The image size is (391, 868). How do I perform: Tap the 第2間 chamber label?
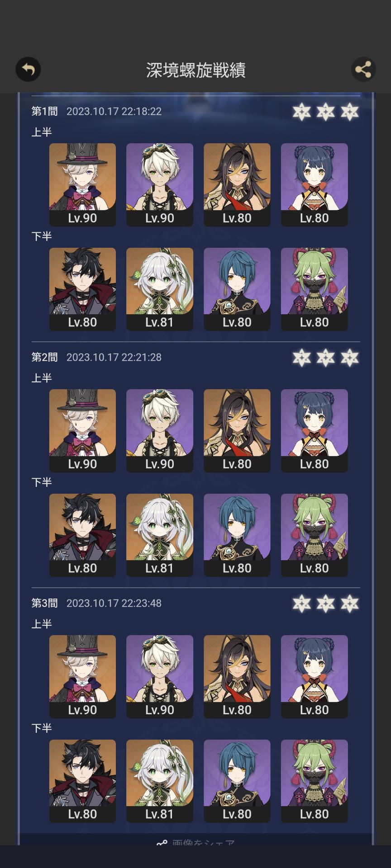click(44, 357)
